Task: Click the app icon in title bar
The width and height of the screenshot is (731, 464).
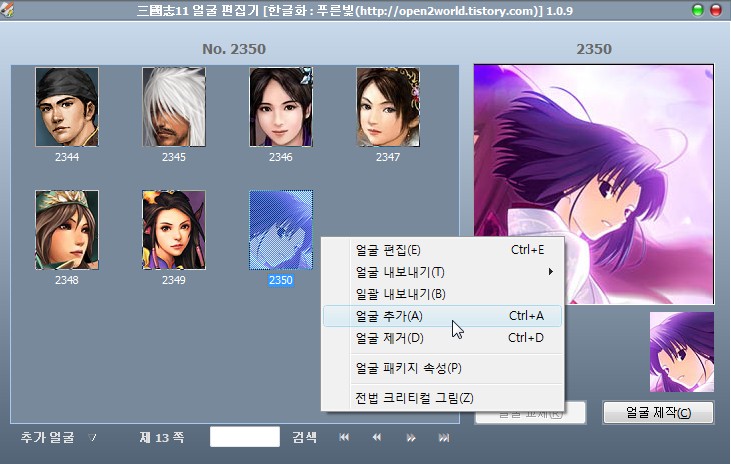Action: coord(7,9)
